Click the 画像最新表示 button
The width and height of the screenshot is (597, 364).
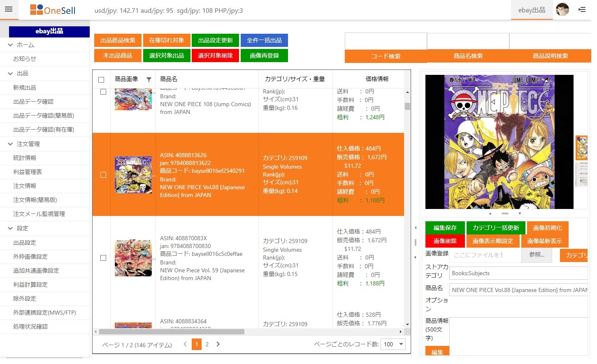click(544, 241)
